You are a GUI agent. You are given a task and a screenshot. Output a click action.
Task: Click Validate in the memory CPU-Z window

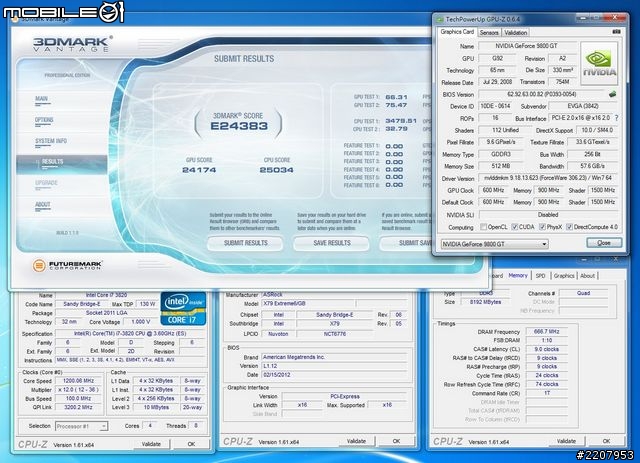click(566, 441)
